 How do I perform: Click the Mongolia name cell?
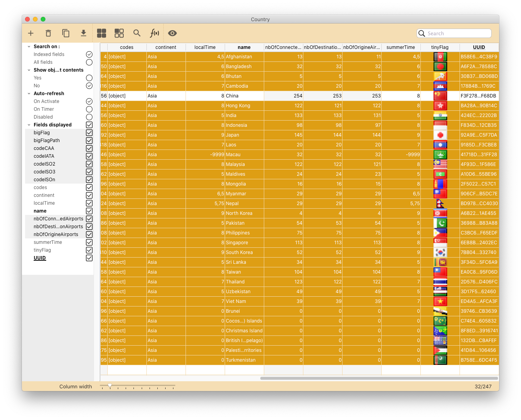click(244, 184)
